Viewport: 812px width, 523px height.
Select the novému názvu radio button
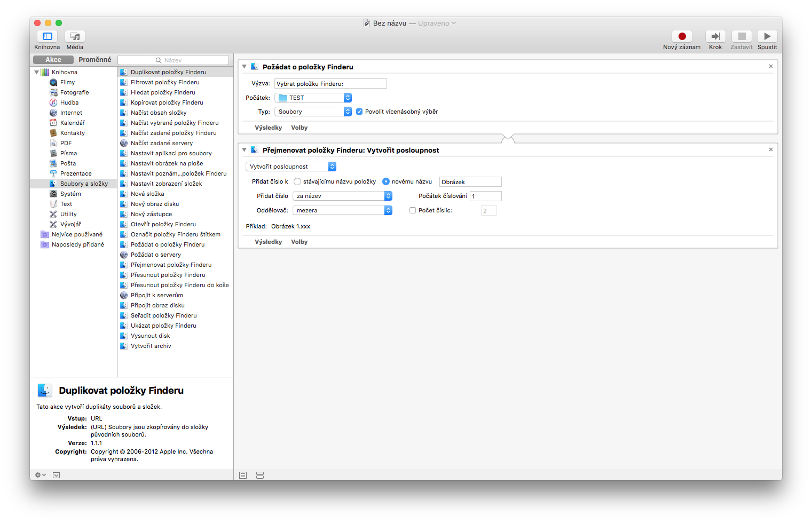click(x=386, y=181)
